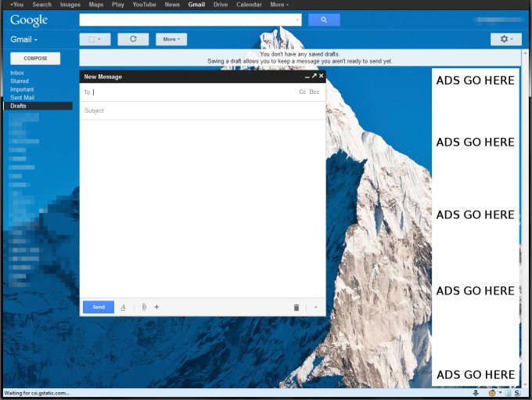Open the settings gear dropdown

(x=505, y=38)
